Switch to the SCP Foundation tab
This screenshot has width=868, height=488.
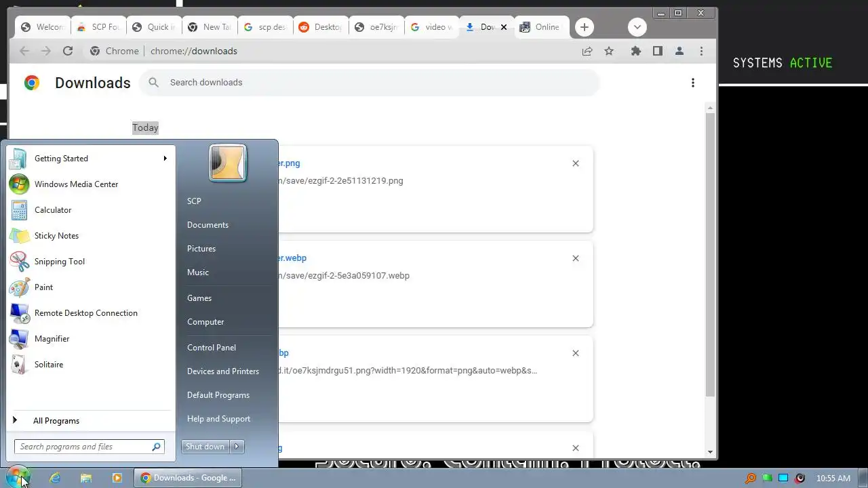pyautogui.click(x=98, y=27)
